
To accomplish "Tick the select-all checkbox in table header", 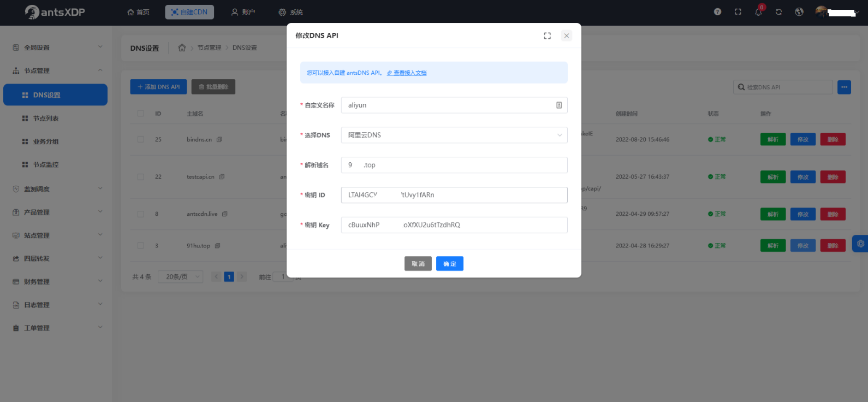I will (140, 114).
